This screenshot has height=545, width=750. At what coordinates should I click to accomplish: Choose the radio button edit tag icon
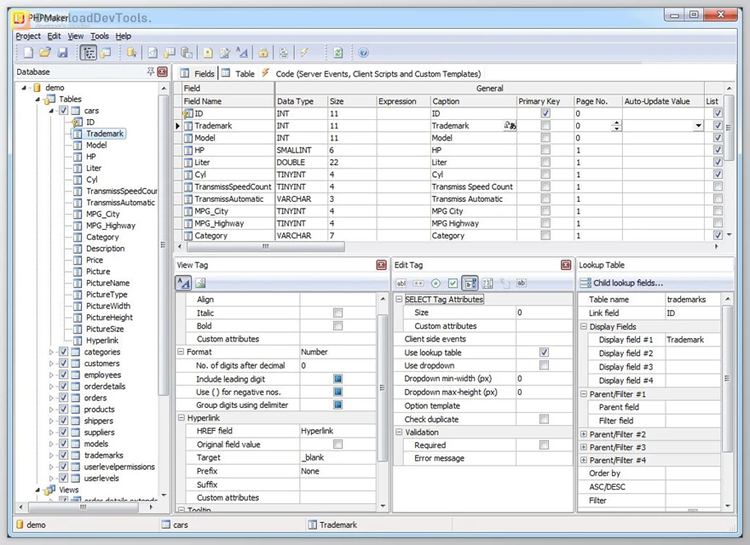(436, 283)
